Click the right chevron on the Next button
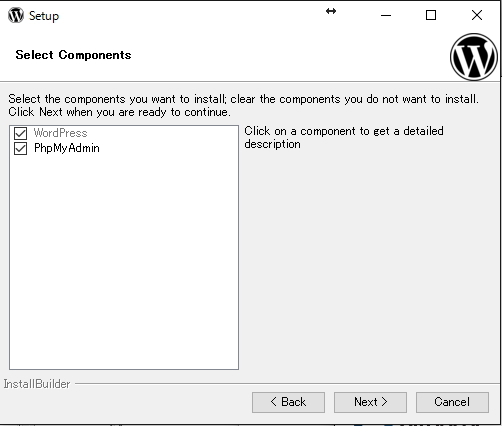 point(384,402)
